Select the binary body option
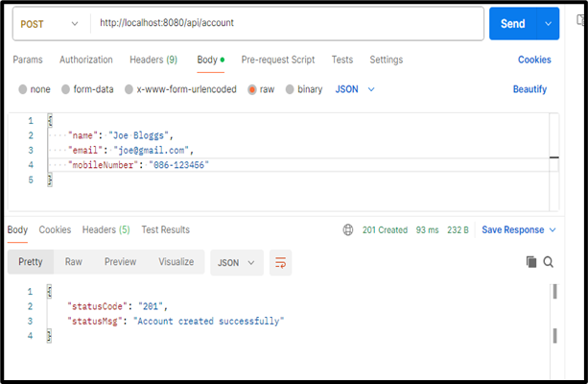588x384 pixels. click(x=290, y=89)
